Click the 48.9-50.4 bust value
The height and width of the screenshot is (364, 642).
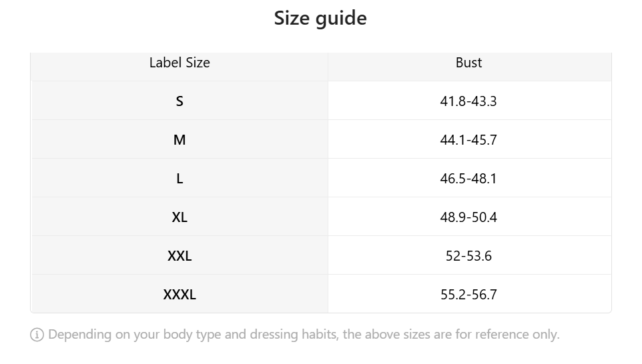tap(469, 217)
